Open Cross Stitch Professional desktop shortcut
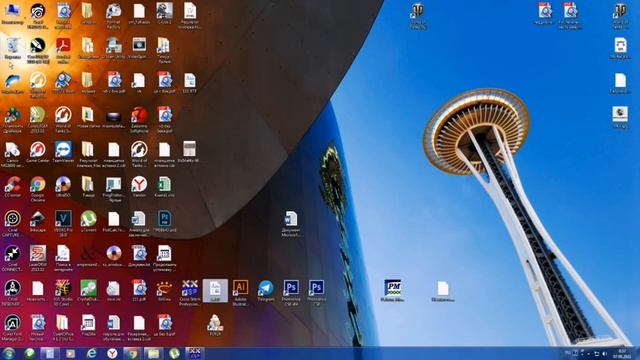 [189, 292]
